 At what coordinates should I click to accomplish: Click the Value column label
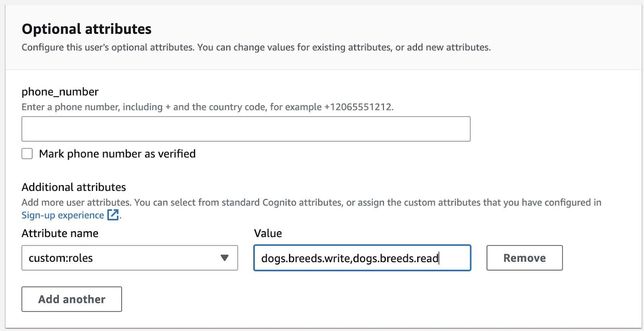(x=268, y=234)
